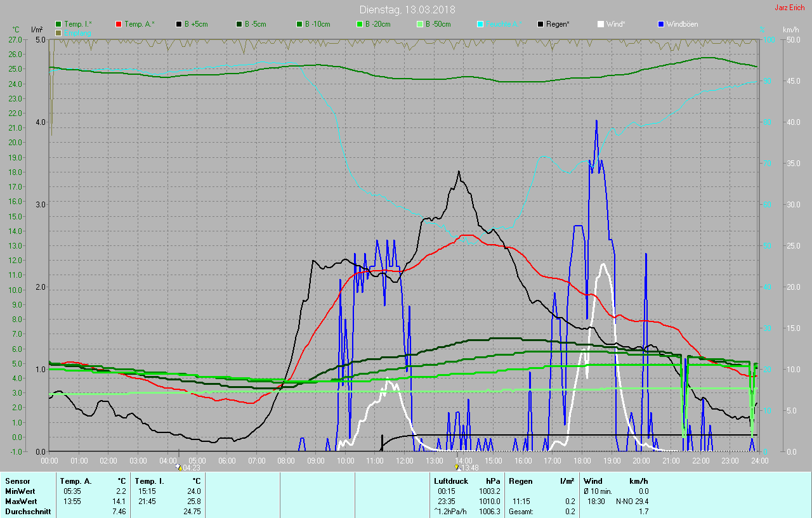Click the Luftdruck column header
The height and width of the screenshot is (518, 812).
click(450, 481)
